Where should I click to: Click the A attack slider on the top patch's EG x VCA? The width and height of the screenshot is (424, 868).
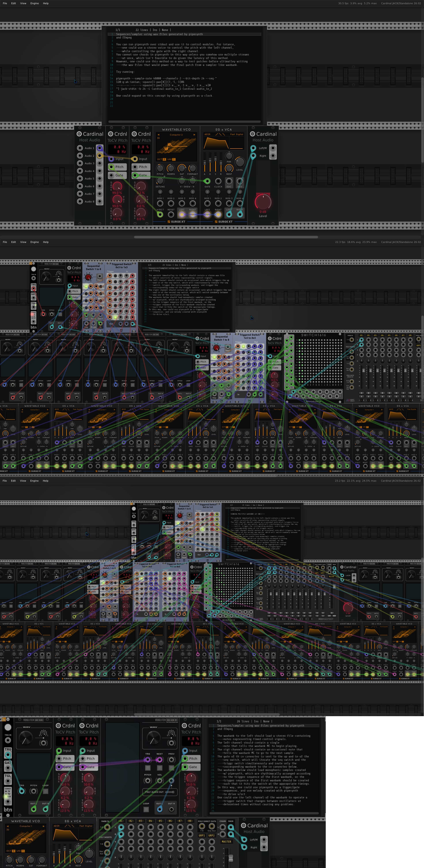coord(204,162)
